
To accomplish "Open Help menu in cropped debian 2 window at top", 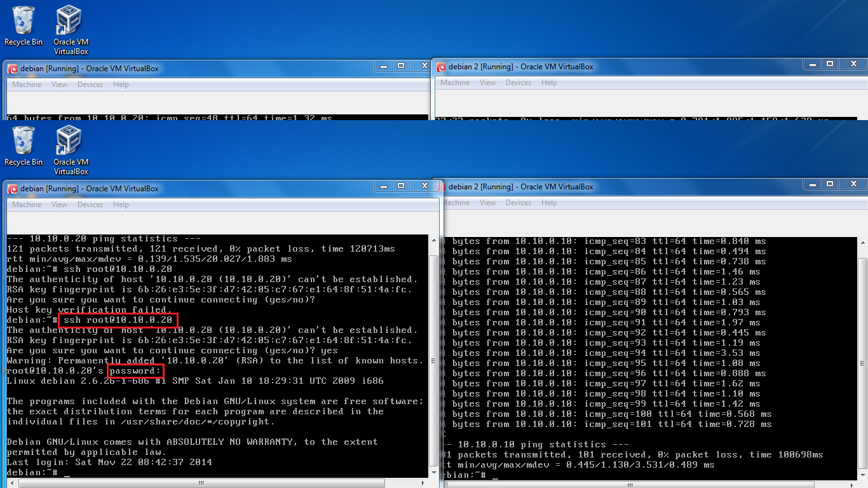I will (549, 83).
